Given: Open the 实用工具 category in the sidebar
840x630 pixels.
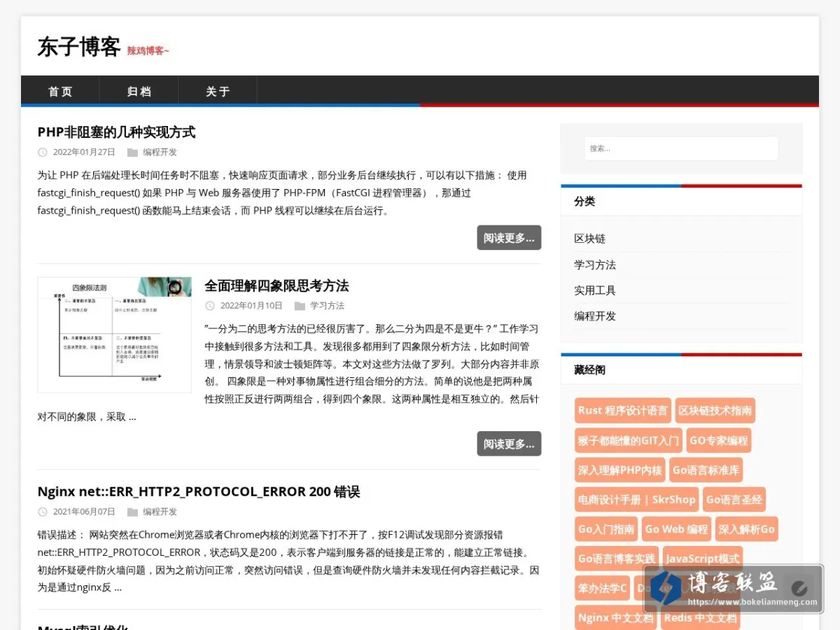Looking at the screenshot, I should coord(595,290).
